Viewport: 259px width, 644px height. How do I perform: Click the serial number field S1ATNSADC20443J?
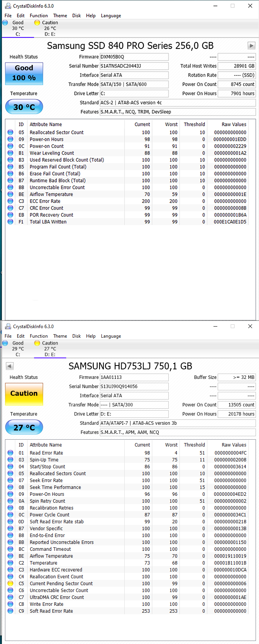coord(134,66)
